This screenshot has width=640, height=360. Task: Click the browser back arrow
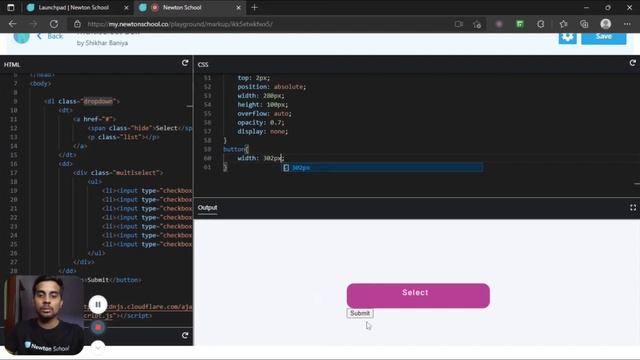[12, 24]
